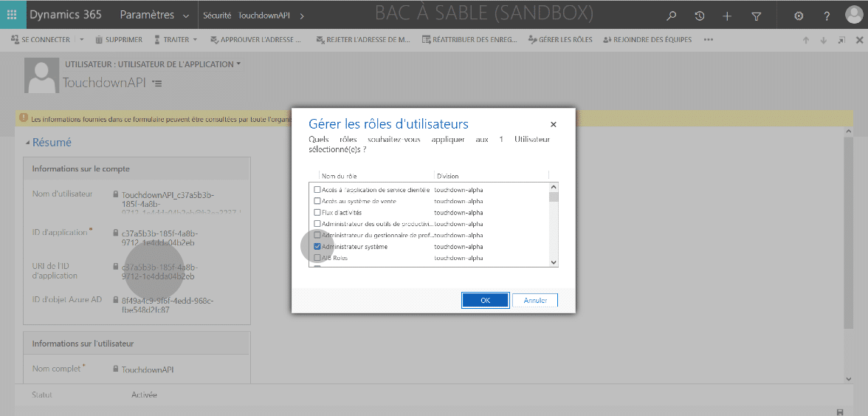Click REJETER L'ADRESSE DE M... command
The height and width of the screenshot is (416, 868).
pyautogui.click(x=363, y=39)
